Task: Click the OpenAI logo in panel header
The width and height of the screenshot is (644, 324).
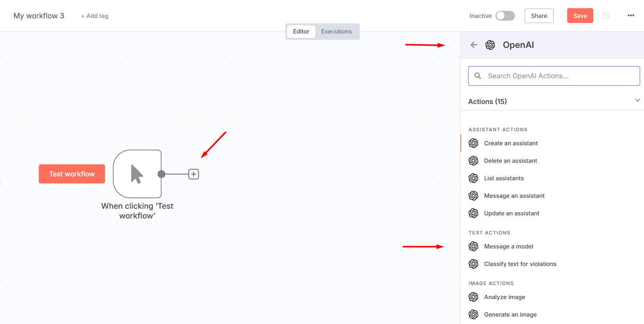Action: click(x=490, y=45)
